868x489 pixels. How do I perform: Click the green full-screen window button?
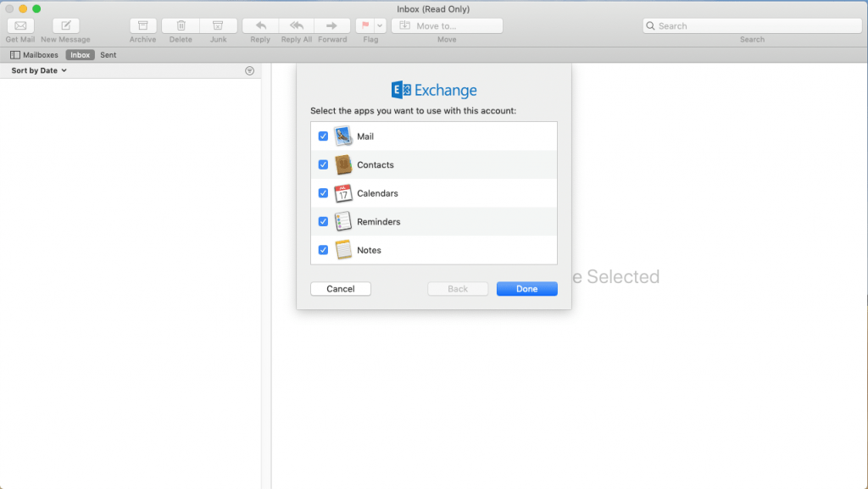tap(36, 8)
